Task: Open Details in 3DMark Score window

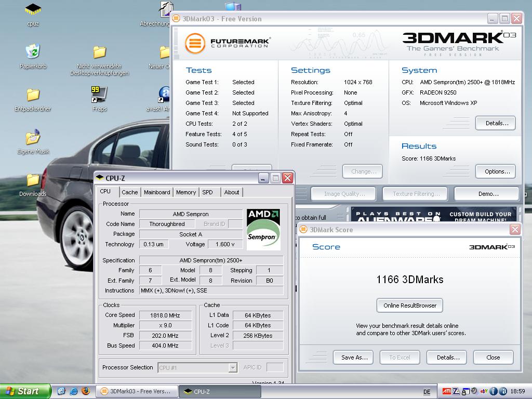Action: point(447,357)
